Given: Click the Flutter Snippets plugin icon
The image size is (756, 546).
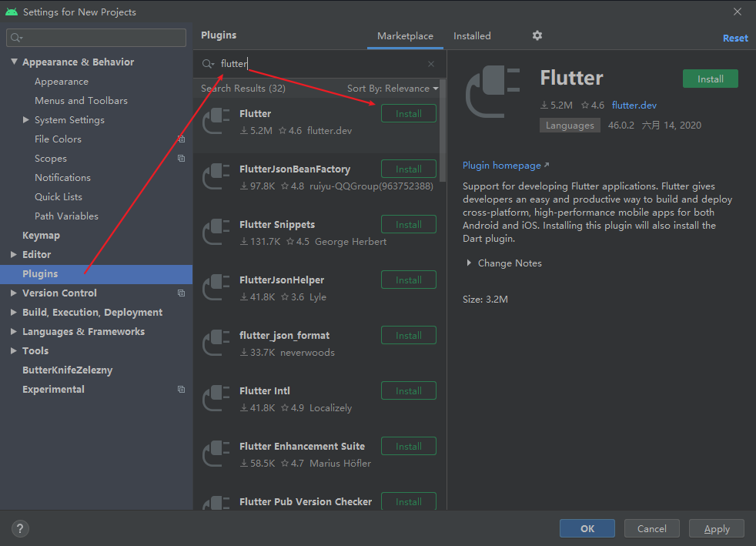Looking at the screenshot, I should [216, 233].
